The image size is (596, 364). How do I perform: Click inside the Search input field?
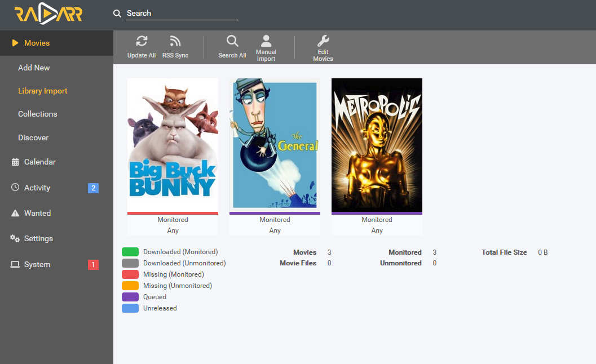182,14
